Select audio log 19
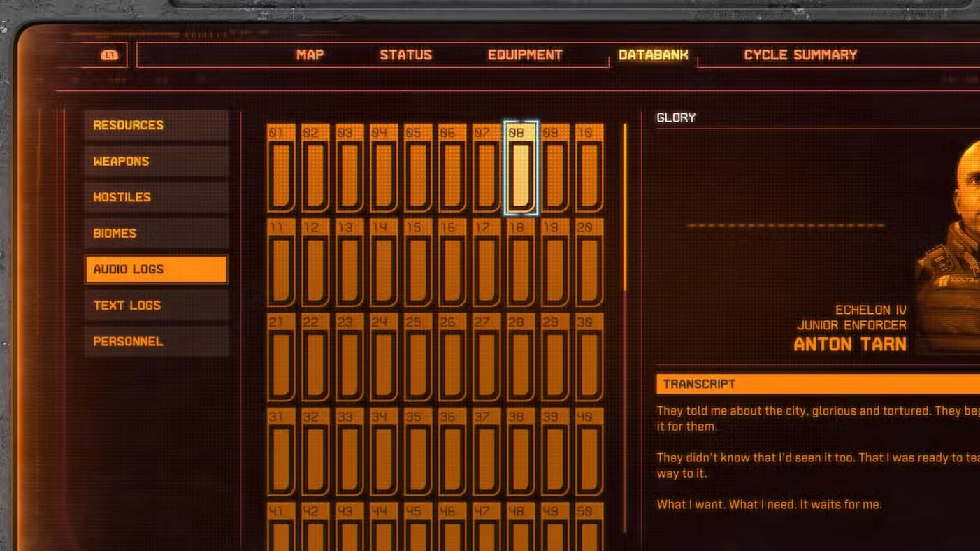 coord(555,263)
